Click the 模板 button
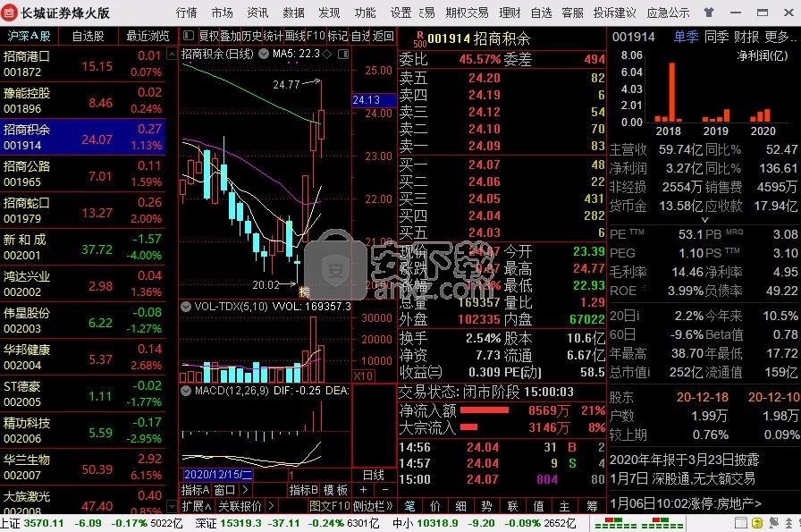Viewport: 801px width, 532px height. click(x=335, y=490)
